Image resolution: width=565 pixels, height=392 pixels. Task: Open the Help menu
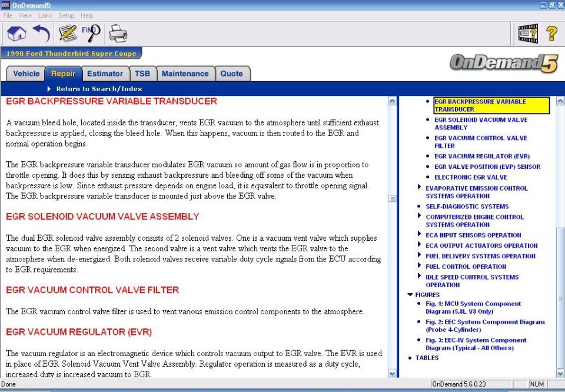tap(87, 15)
